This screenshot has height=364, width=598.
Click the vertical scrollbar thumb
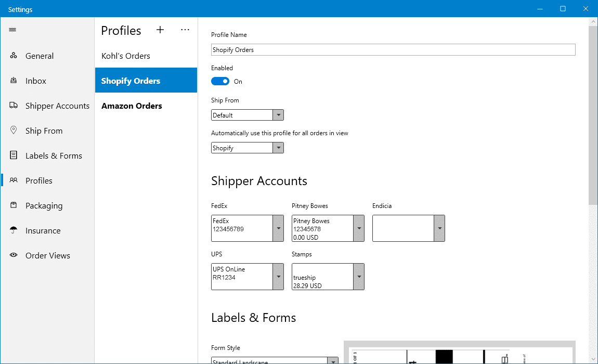(x=593, y=114)
